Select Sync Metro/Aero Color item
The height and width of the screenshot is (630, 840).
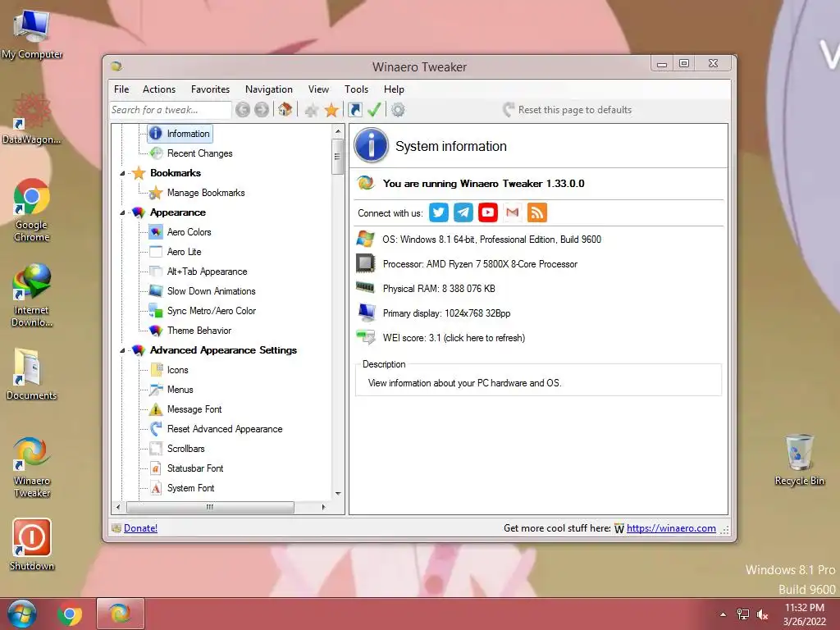[x=211, y=311]
